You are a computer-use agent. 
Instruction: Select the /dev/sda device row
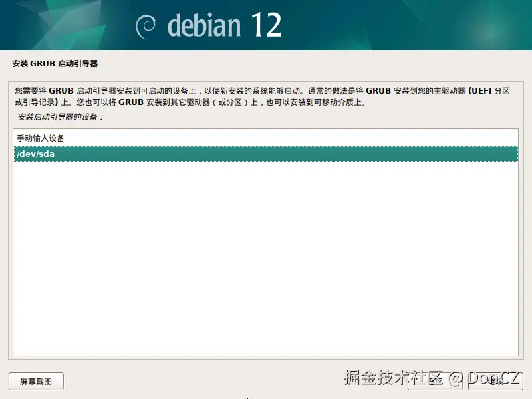[265, 154]
